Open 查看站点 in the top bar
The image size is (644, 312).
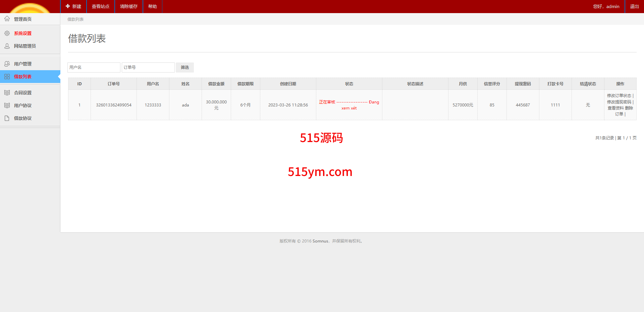pos(101,6)
